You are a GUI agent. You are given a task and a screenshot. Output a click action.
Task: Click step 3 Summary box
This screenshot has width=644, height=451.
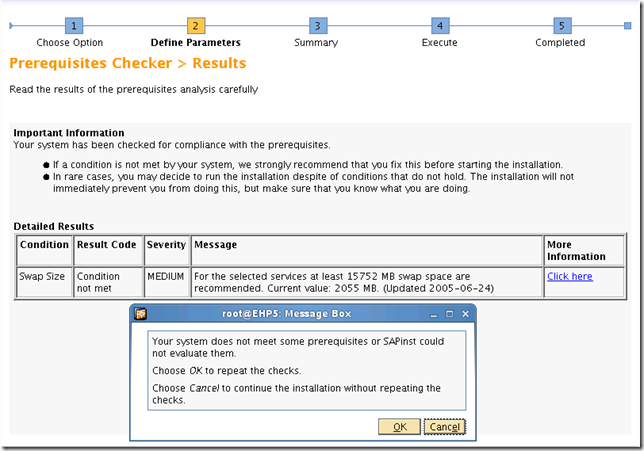(318, 26)
